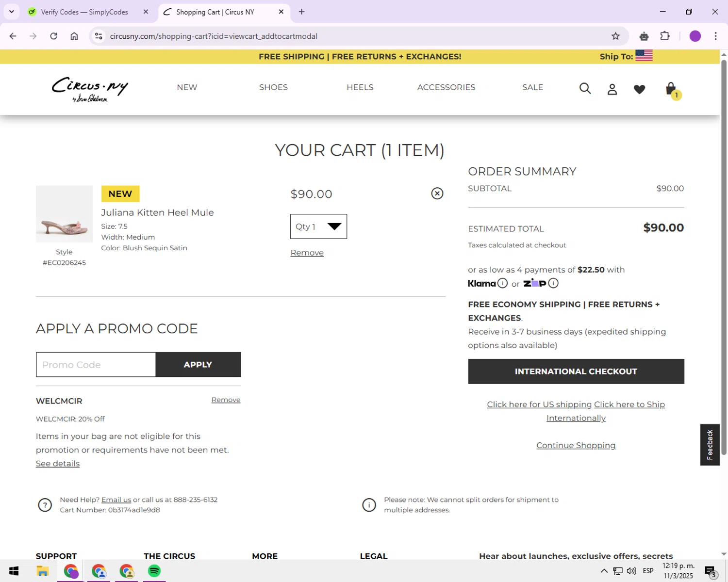Bookmark this page with the star icon

(x=615, y=36)
